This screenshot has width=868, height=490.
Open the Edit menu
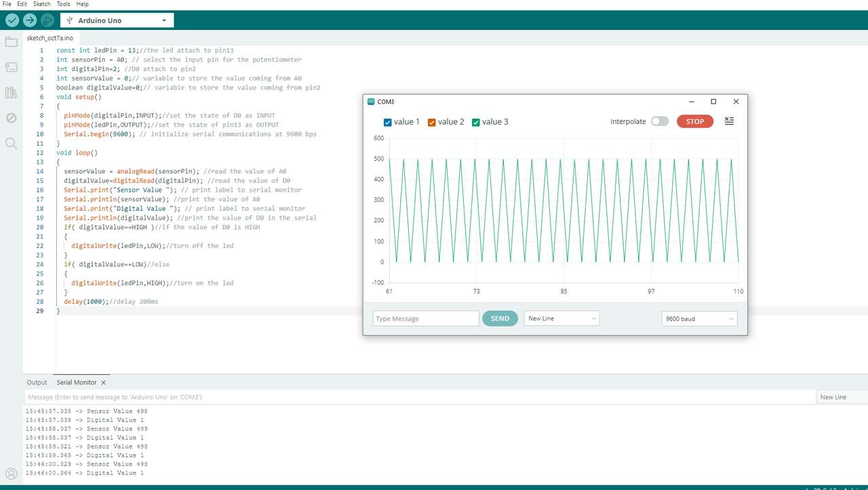pyautogui.click(x=22, y=4)
